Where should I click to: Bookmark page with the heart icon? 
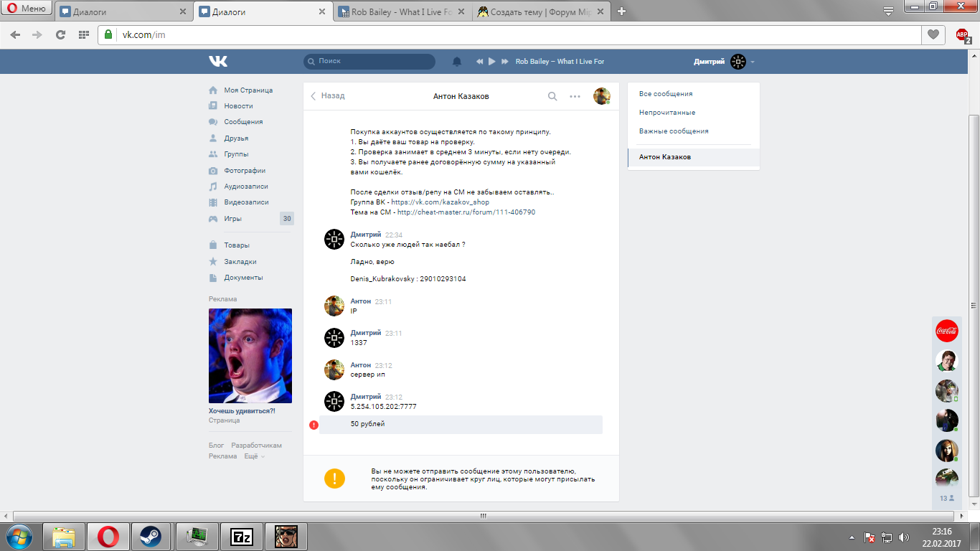(x=933, y=34)
